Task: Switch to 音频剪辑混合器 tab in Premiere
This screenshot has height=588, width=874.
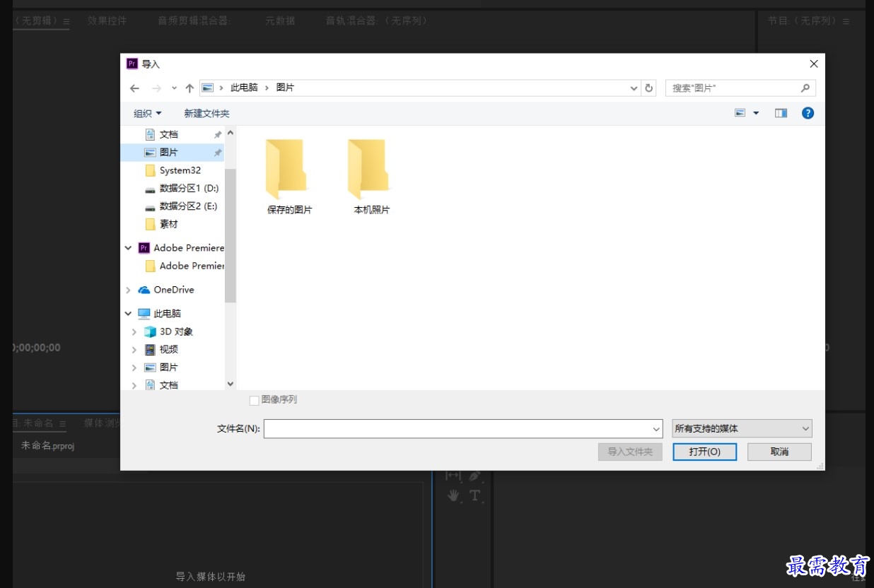Action: point(194,20)
